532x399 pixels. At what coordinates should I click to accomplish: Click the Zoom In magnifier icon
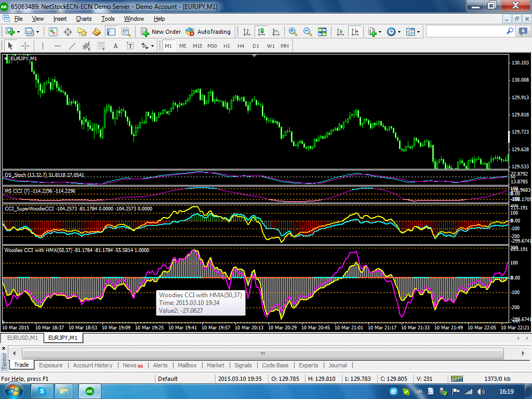click(293, 32)
